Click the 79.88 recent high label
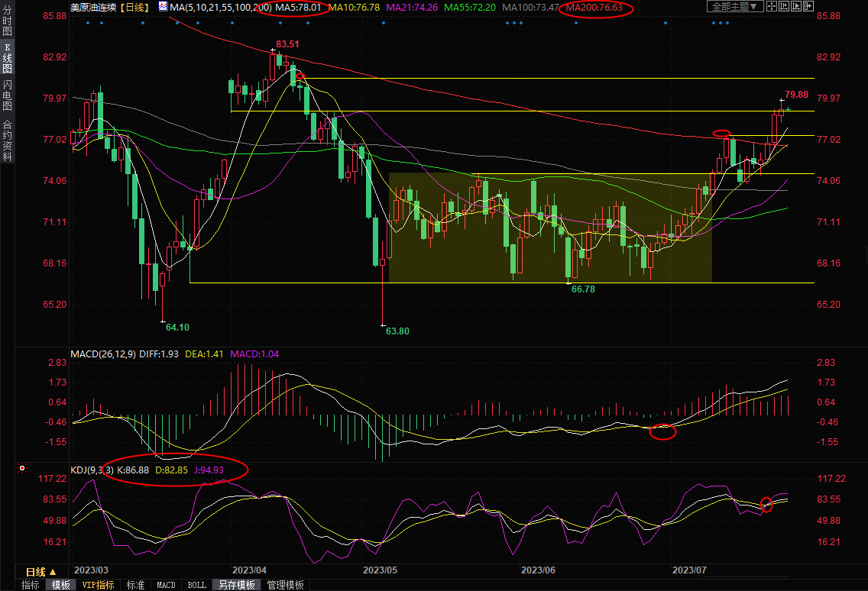This screenshot has width=868, height=591. click(796, 95)
